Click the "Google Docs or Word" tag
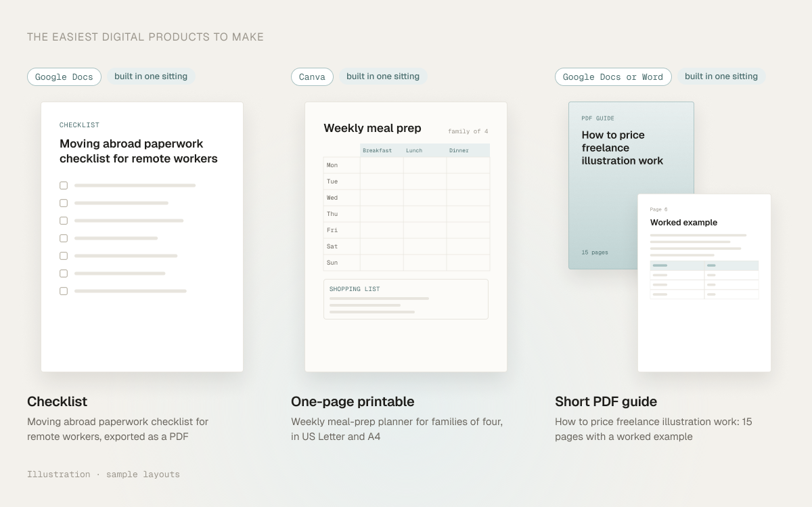 [613, 76]
